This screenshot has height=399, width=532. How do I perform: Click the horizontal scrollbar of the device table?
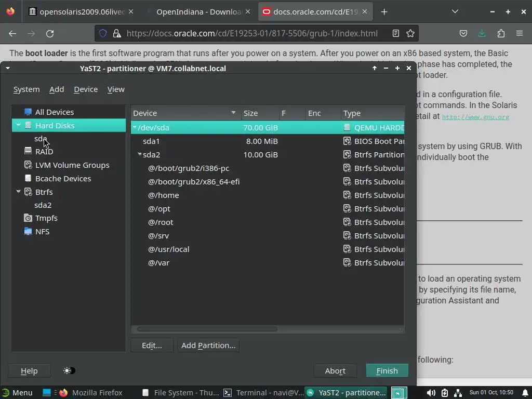pos(207,329)
